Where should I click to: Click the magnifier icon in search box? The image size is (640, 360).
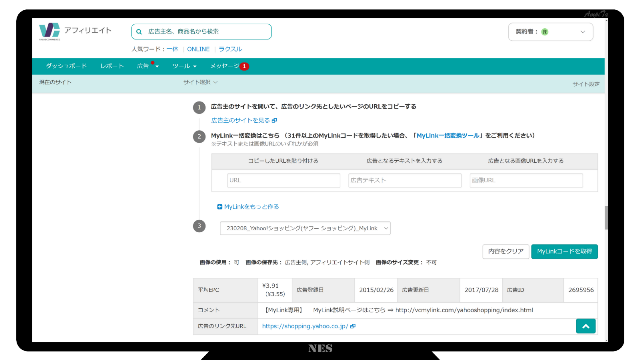tap(139, 31)
